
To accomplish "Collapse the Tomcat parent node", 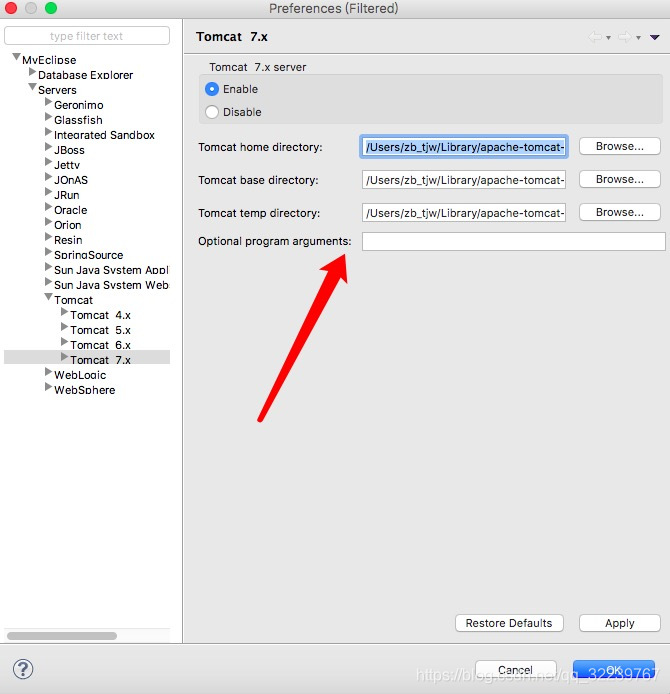I will pos(48,297).
